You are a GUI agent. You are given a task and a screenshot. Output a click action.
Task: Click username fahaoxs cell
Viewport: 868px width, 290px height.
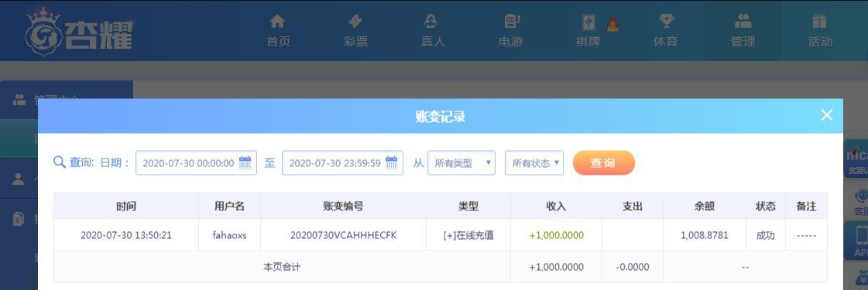(x=230, y=235)
